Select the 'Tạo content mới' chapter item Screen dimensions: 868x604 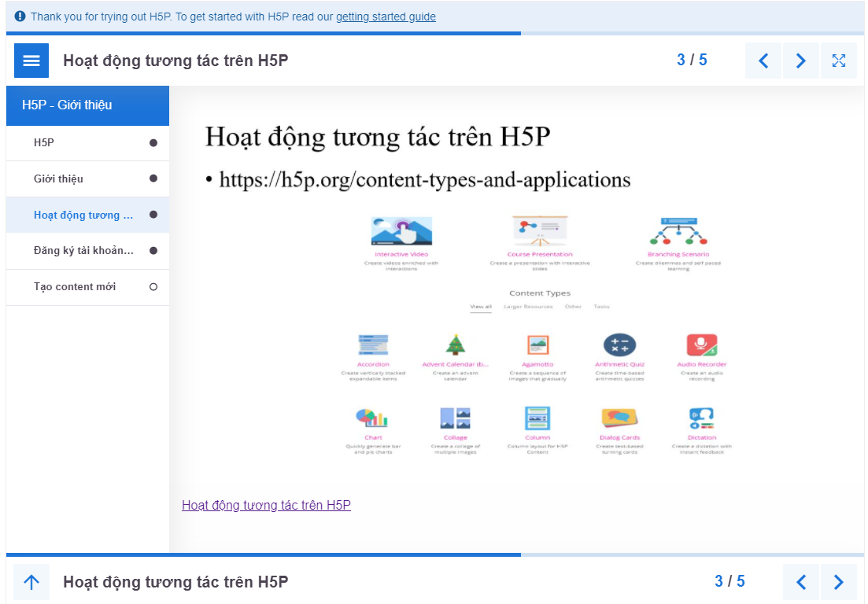[87, 286]
